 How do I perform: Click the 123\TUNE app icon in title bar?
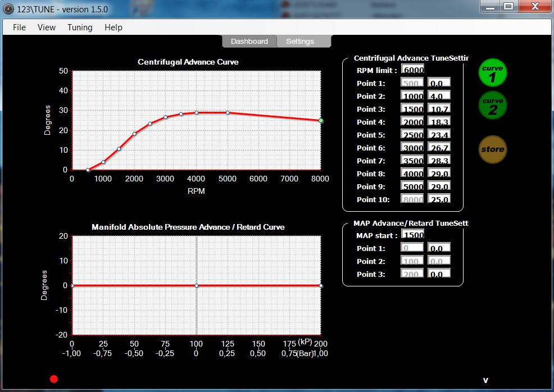tap(8, 9)
